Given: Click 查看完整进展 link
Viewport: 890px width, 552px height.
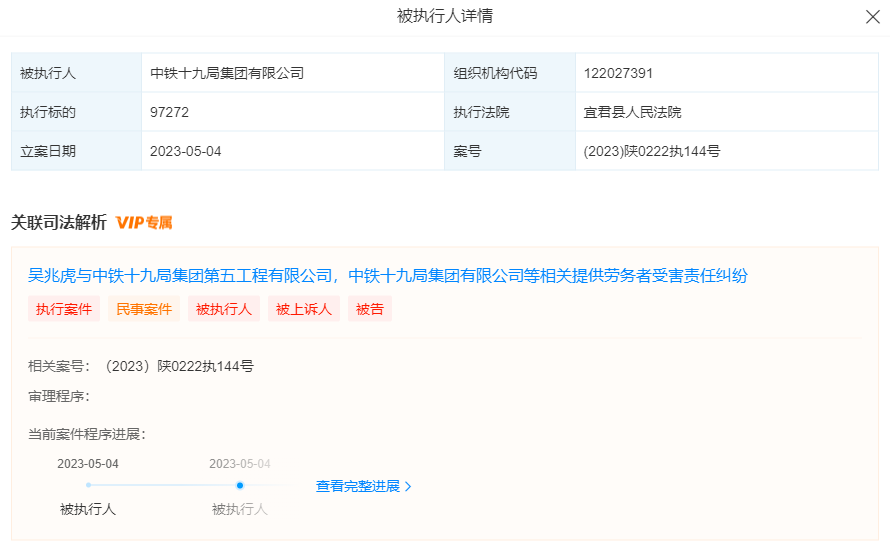Looking at the screenshot, I should 358,486.
